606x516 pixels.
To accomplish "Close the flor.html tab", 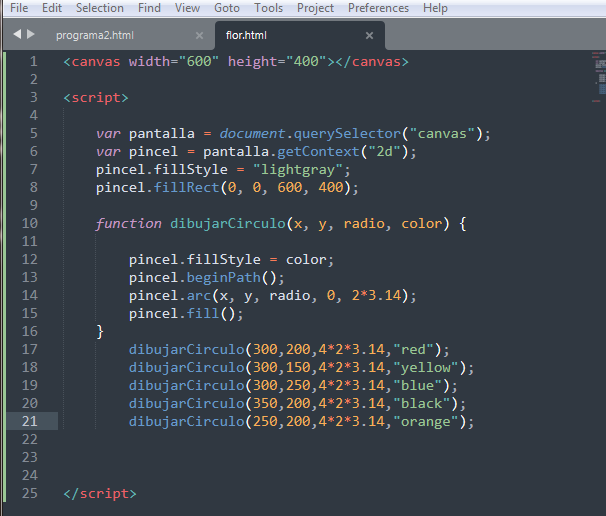I will [x=369, y=36].
